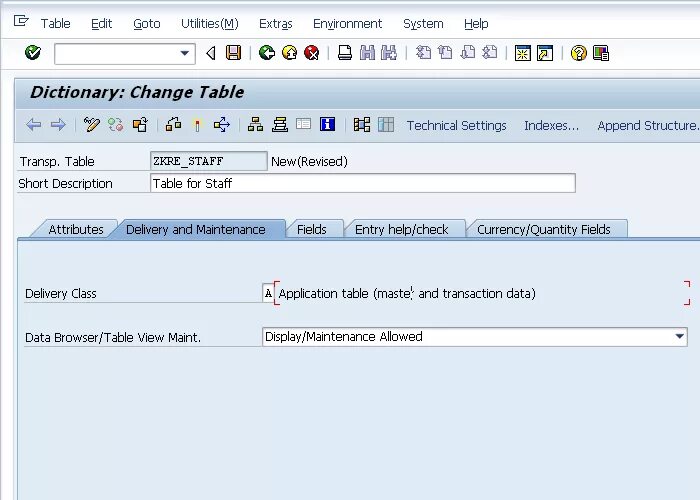Image resolution: width=700 pixels, height=500 pixels.
Task: Click the 'Application table' description text
Action: click(407, 294)
